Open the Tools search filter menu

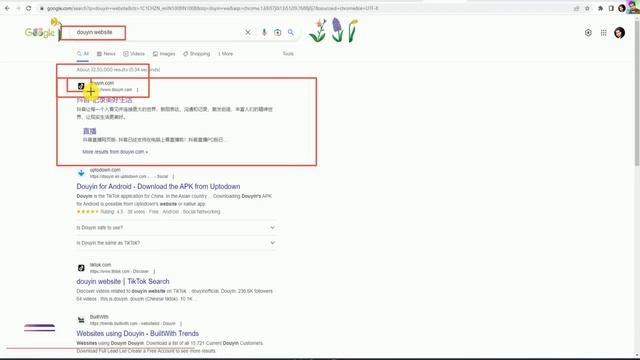(288, 54)
